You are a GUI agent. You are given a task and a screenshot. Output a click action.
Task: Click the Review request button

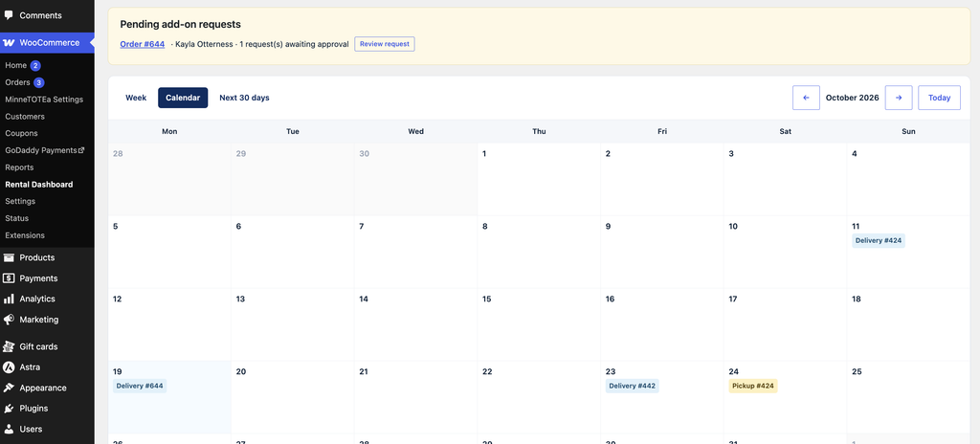(385, 44)
